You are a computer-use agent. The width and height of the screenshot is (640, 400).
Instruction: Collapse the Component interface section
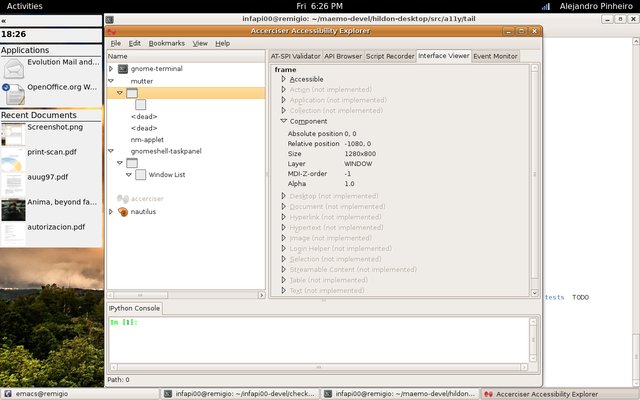tap(284, 121)
